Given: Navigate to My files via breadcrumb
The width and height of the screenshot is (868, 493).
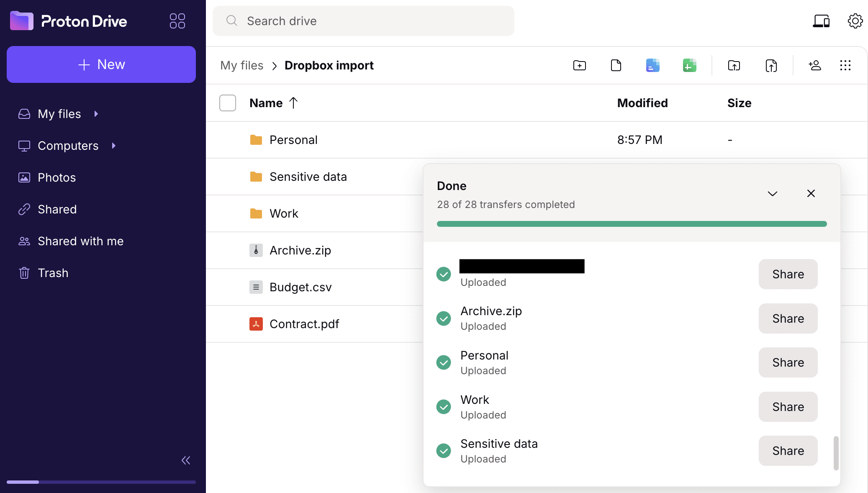Looking at the screenshot, I should tap(242, 65).
